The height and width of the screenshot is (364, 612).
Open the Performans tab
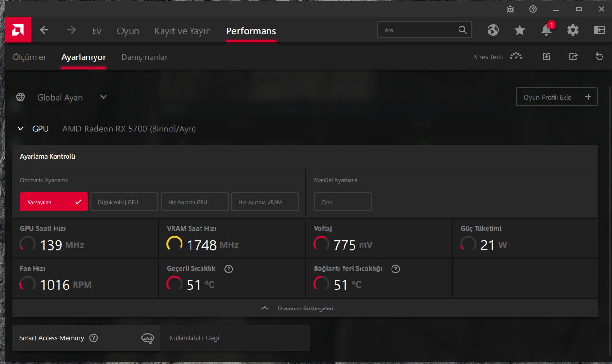[251, 31]
